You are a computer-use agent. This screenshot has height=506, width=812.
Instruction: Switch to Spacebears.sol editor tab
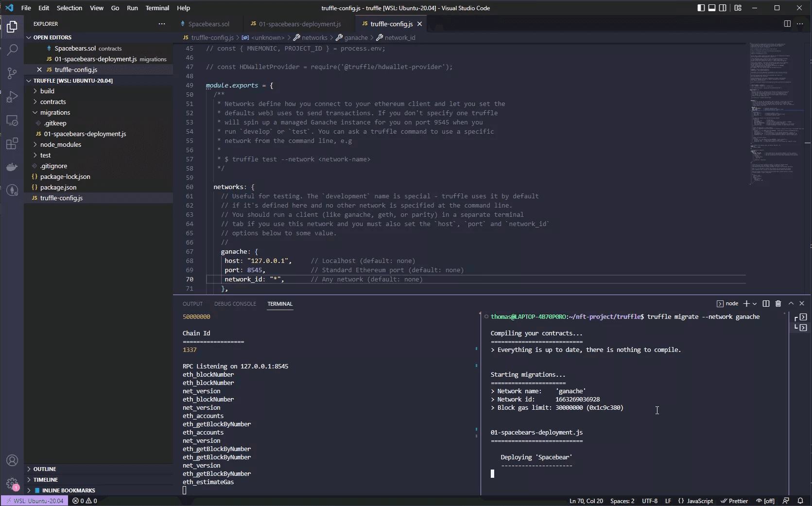[x=208, y=24]
